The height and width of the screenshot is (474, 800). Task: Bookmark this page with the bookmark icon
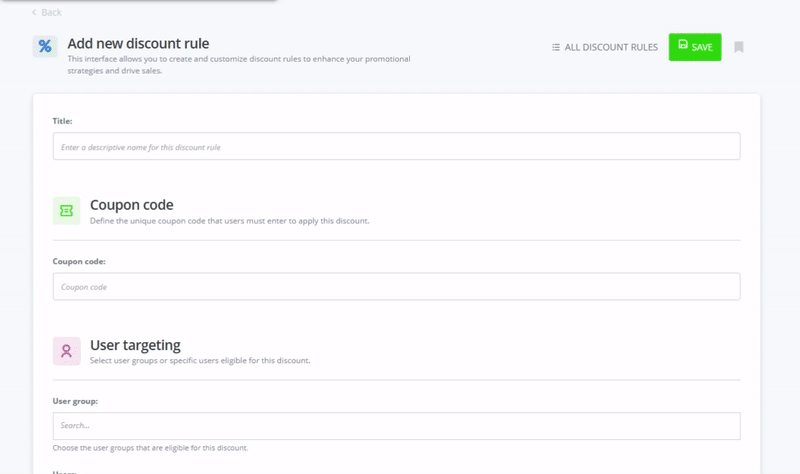[x=738, y=47]
